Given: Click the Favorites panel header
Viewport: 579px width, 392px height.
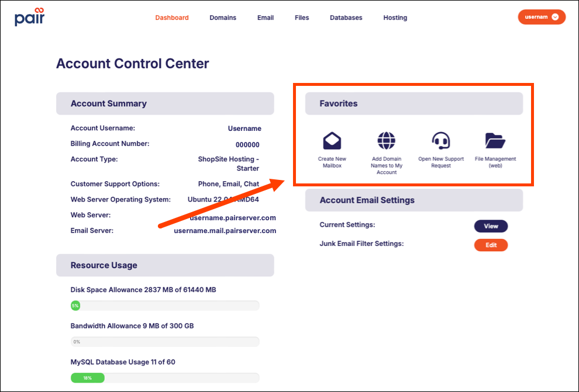Looking at the screenshot, I should point(414,103).
